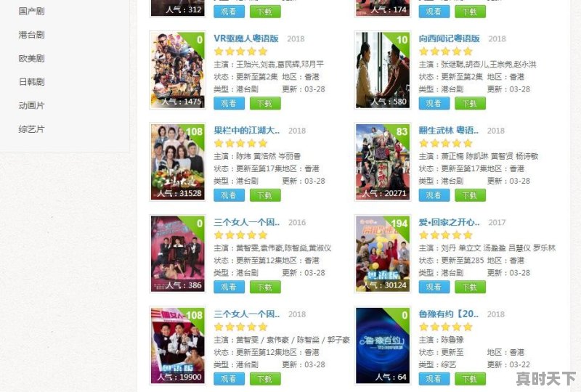Open the 港台剧 category in sidebar
Viewport: 581px width, 392px height.
tap(31, 35)
